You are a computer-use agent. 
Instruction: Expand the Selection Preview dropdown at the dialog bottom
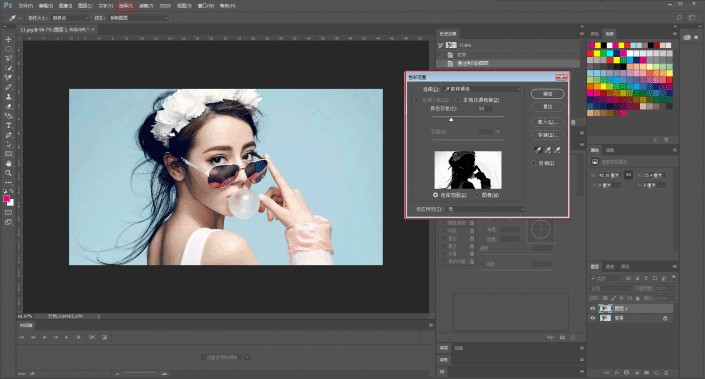[486, 209]
